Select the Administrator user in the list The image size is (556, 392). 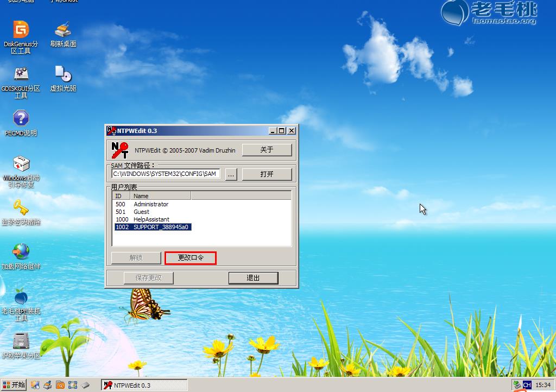click(x=151, y=204)
